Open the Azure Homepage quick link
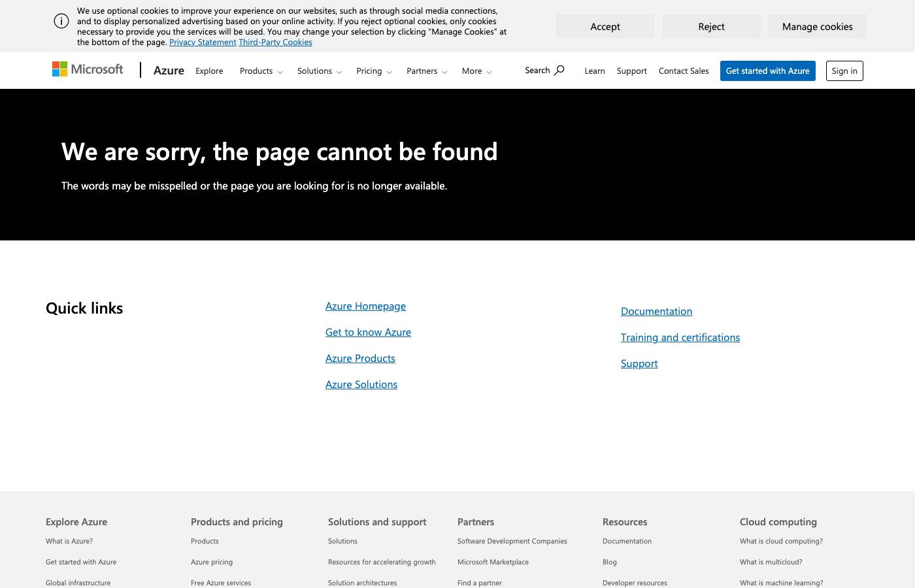Screen dimensions: 915x588 coord(365,306)
